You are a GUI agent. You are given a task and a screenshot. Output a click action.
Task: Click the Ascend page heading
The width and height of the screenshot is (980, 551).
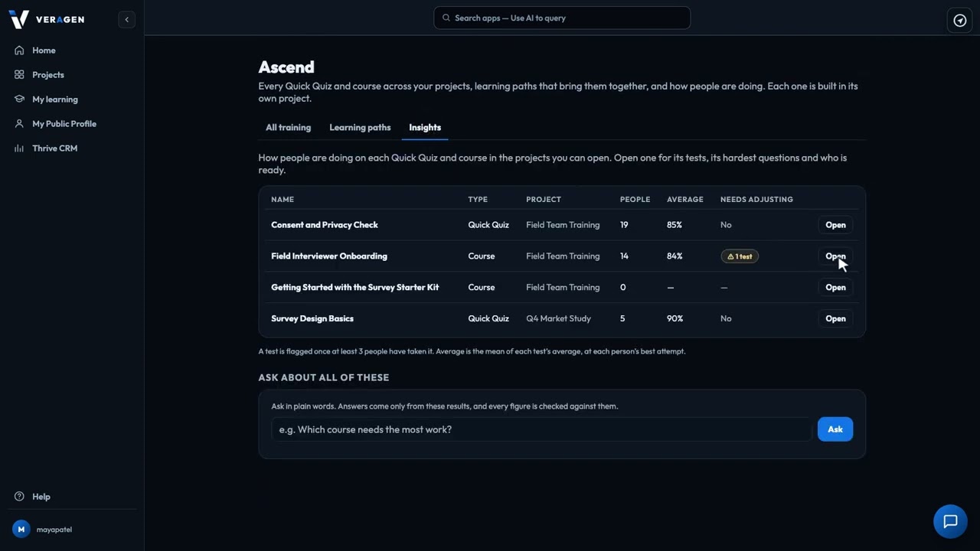(x=286, y=67)
